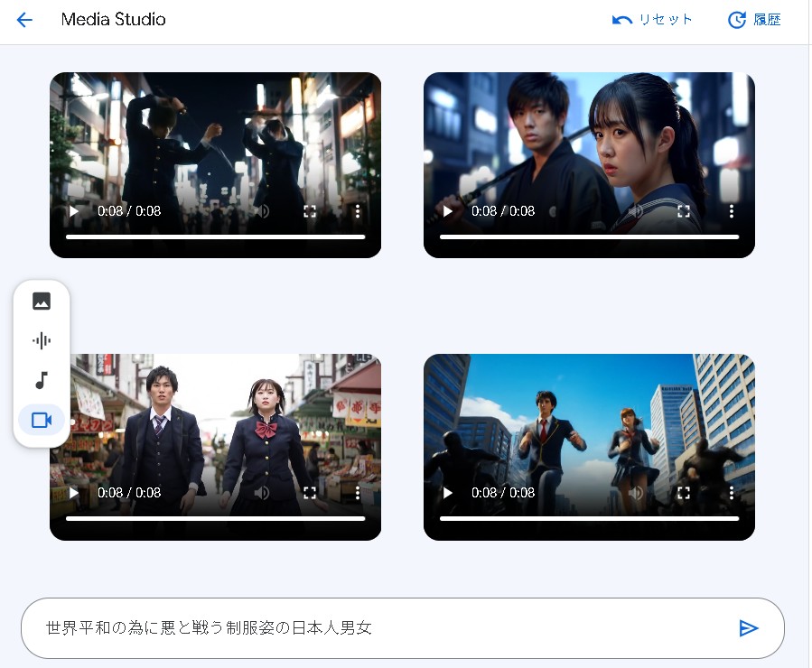This screenshot has width=812, height=668.
Task: Play the top-right video
Action: click(x=448, y=211)
